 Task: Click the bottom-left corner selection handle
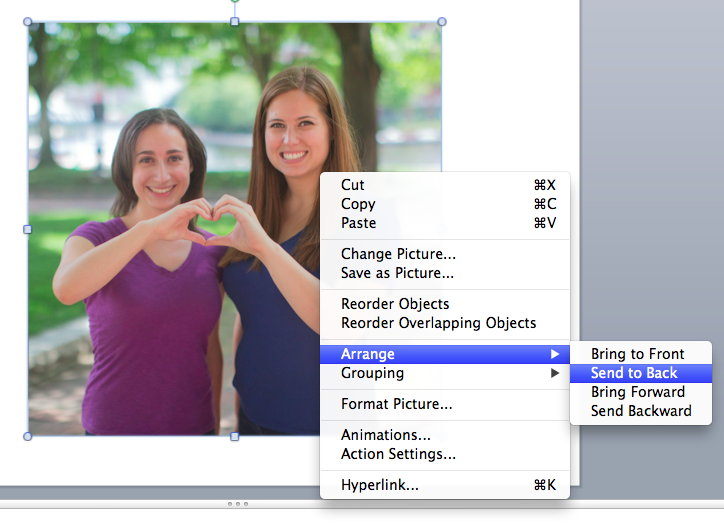tap(27, 436)
